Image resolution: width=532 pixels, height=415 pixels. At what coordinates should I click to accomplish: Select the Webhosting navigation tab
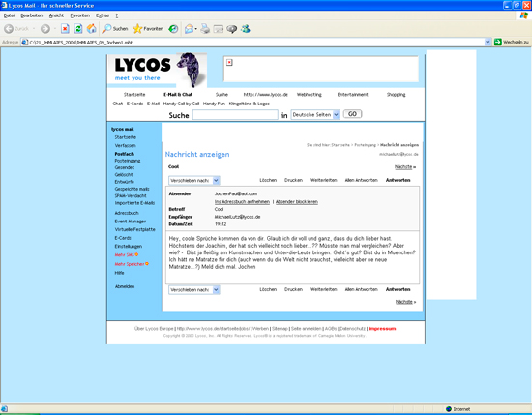point(310,95)
